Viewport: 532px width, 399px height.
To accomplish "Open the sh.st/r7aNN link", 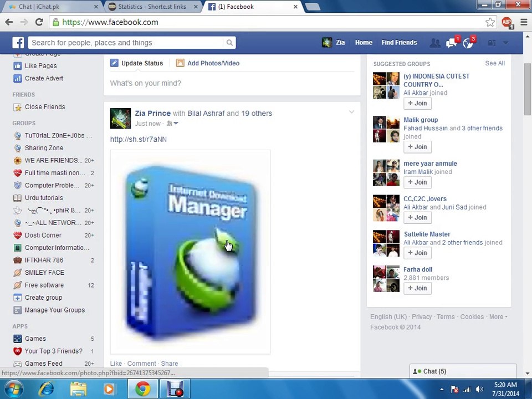I will (x=139, y=139).
